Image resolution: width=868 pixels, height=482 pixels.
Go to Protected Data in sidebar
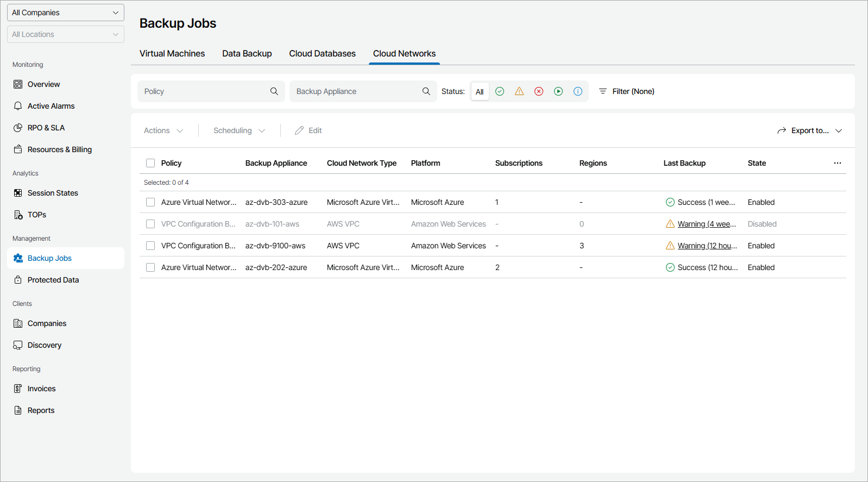(53, 280)
